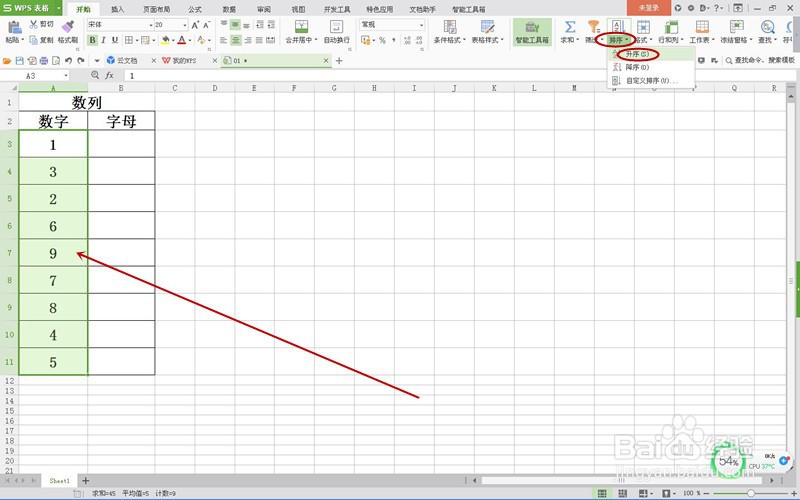Click the percent style icon

pyautogui.click(x=382, y=40)
